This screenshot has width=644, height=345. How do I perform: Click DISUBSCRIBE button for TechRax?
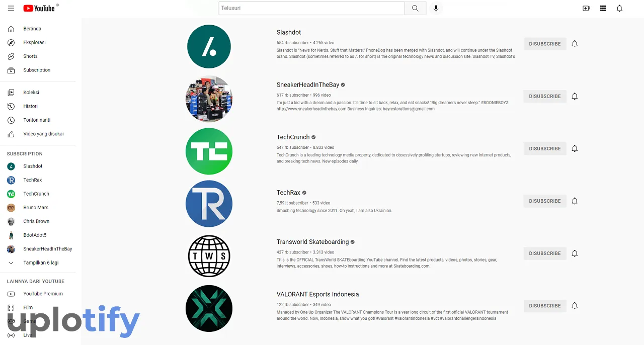[x=544, y=201]
